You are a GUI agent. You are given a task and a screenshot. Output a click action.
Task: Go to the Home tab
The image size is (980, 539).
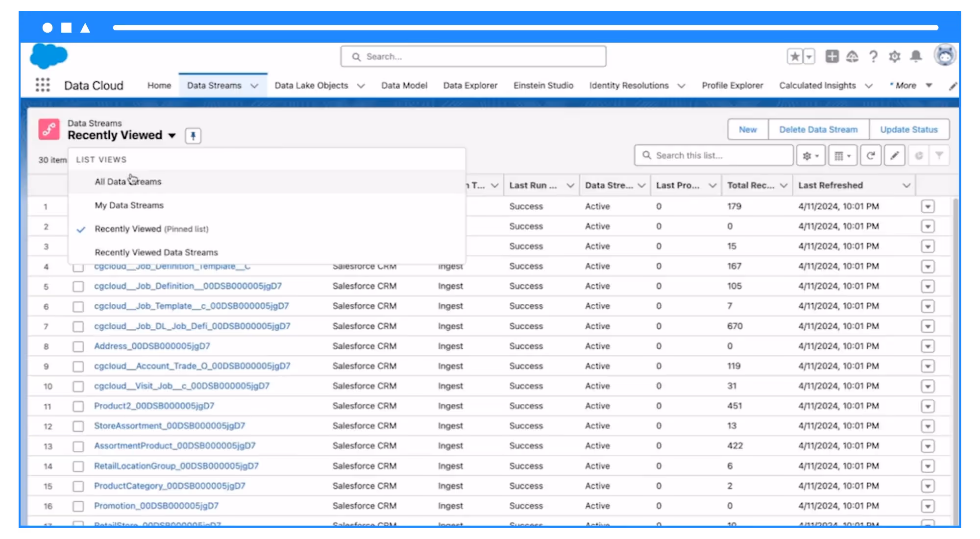click(159, 86)
